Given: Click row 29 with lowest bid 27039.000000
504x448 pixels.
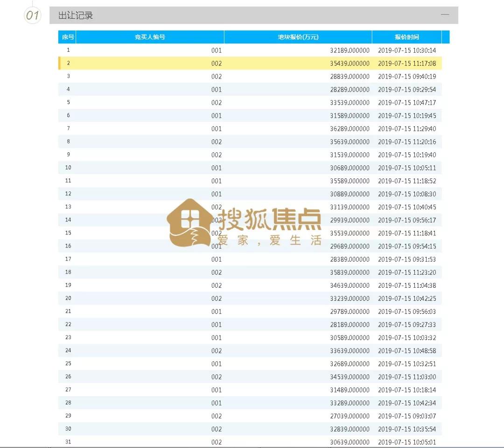Looking at the screenshot, I should [252, 416].
